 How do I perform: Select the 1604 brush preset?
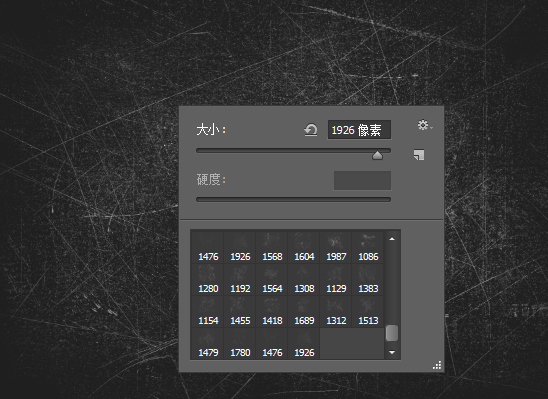pyautogui.click(x=304, y=247)
